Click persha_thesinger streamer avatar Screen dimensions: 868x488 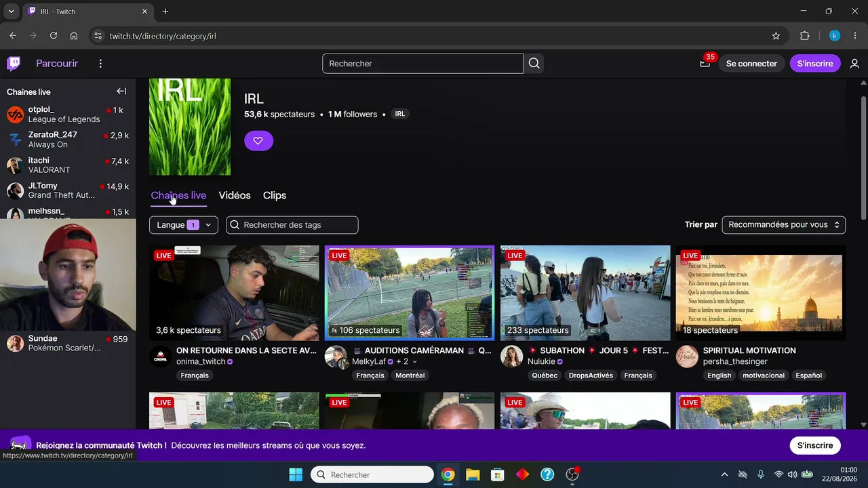(687, 357)
